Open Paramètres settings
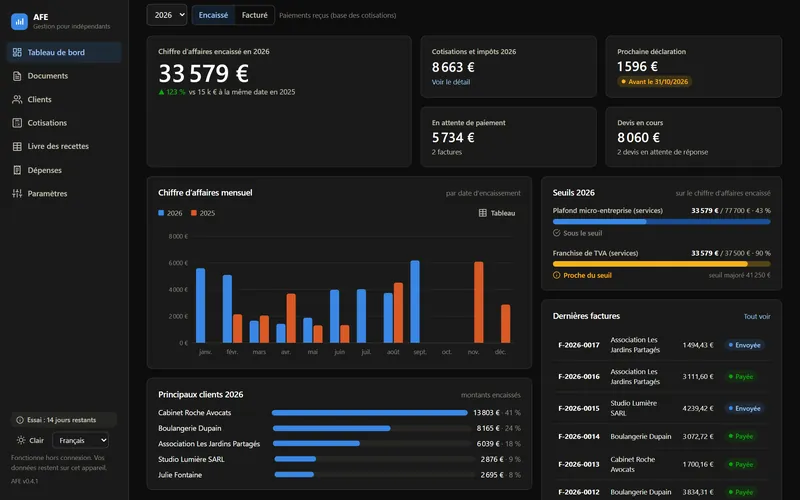 click(x=64, y=193)
